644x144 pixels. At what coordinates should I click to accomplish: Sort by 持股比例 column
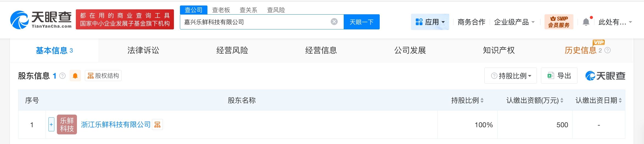[482, 101]
